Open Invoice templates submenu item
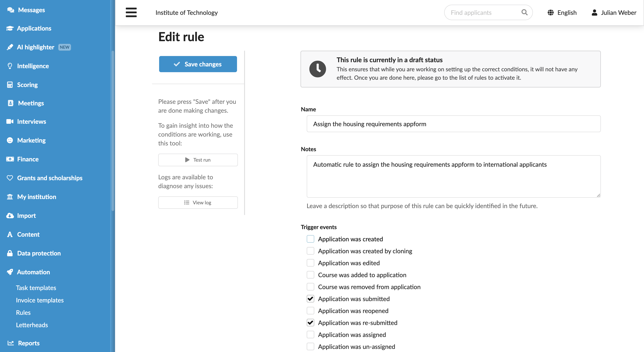Screen dimensions: 644x352 click(40, 300)
